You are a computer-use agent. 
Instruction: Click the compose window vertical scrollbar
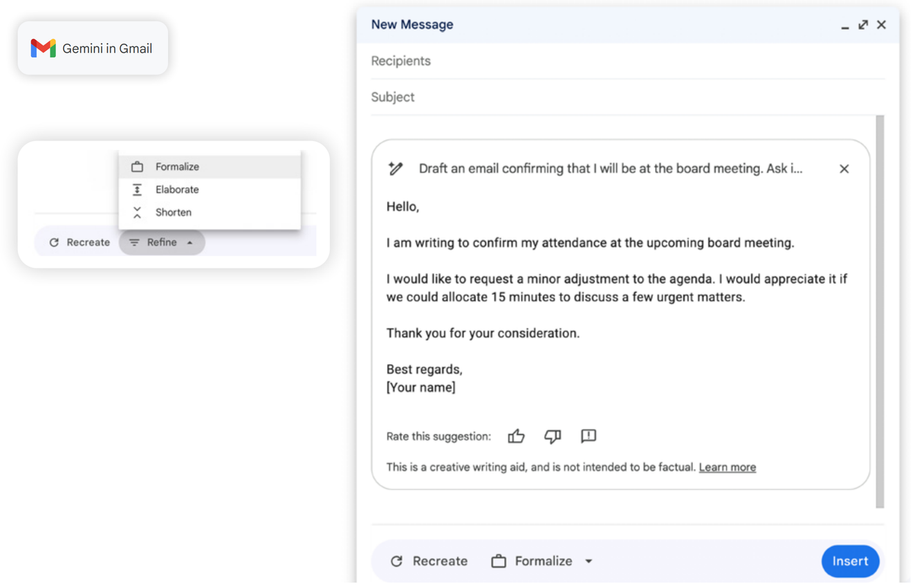(x=880, y=311)
